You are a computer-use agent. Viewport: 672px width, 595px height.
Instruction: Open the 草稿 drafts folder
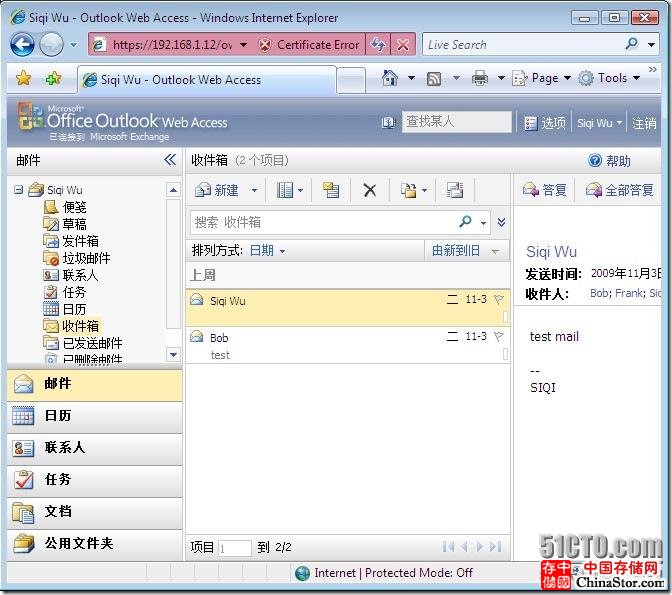click(x=65, y=224)
